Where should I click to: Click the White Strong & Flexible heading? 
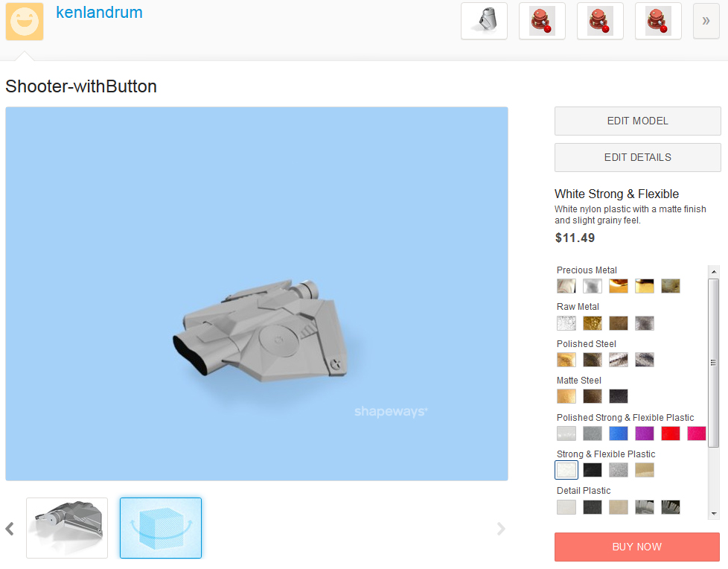click(x=616, y=194)
